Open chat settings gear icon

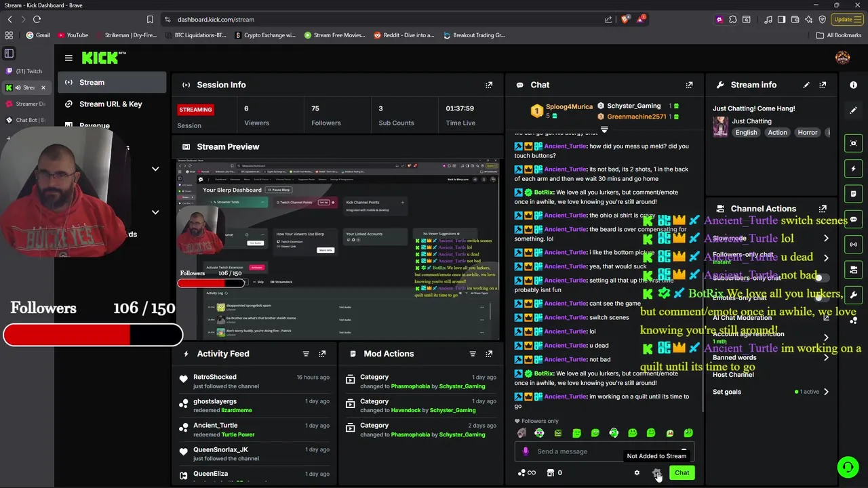[x=637, y=473]
